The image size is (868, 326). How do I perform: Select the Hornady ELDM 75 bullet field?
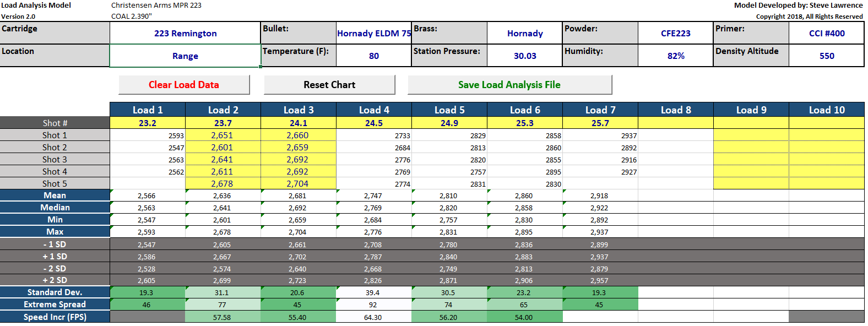coord(373,33)
